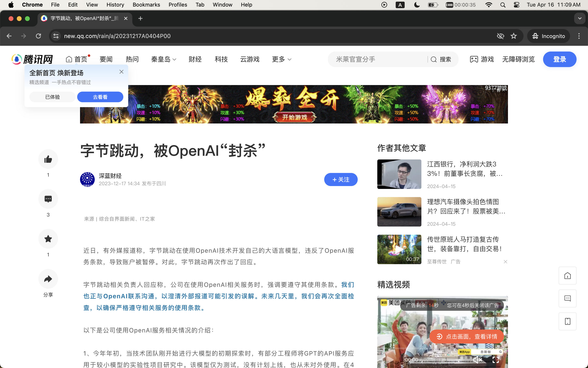This screenshot has width=588, height=368.
Task: Open Chrome three-dot menu
Action: tap(579, 36)
